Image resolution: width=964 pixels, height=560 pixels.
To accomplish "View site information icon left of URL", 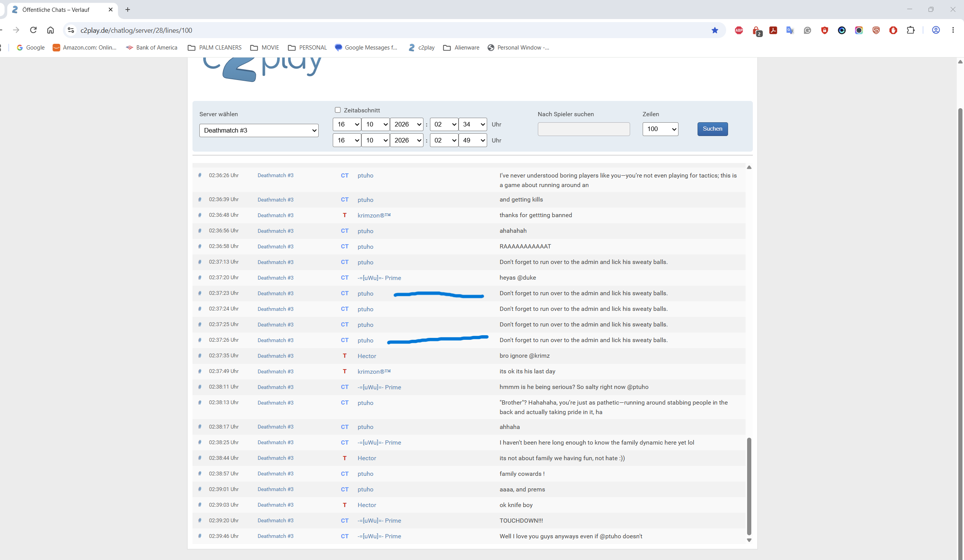I will point(71,30).
